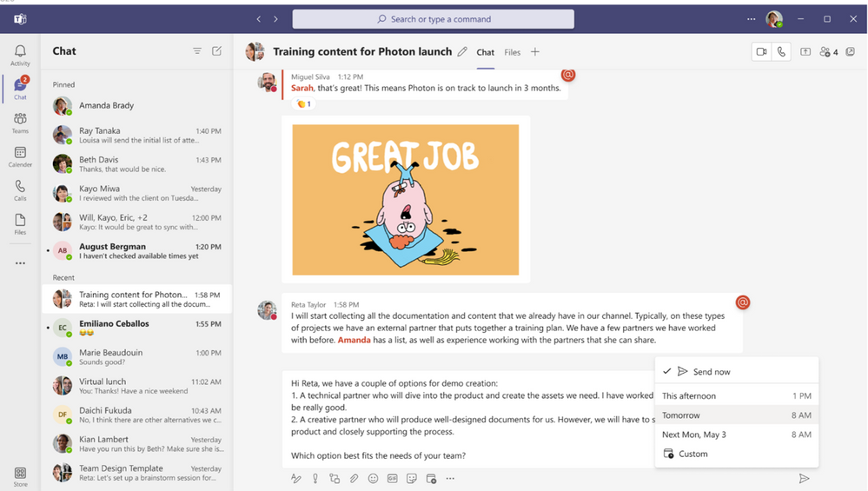This screenshot has height=491, width=868.
Task: Click the Amanda mention in Reta's message
Action: [x=354, y=340]
